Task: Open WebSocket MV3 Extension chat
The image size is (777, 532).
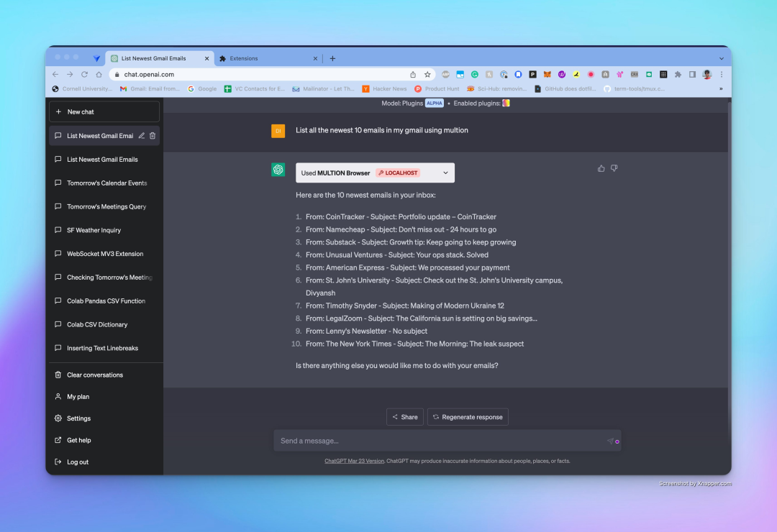Action: 104,254
